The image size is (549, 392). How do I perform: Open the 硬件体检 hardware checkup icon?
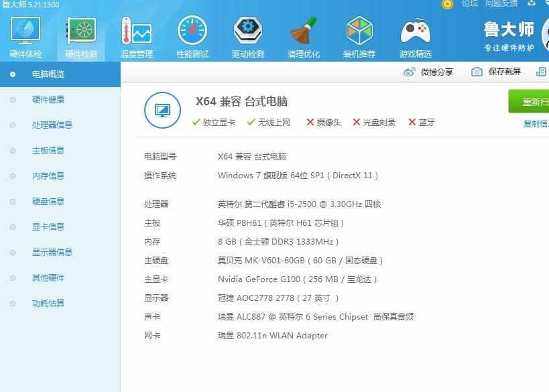(25, 30)
